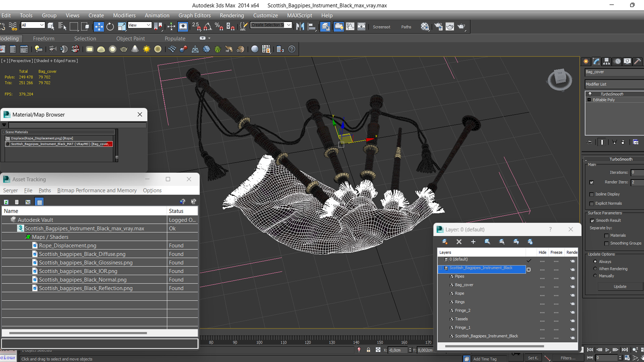Screen dimensions: 644x362
Task: Activate the Select and Move tool
Action: pos(99,26)
